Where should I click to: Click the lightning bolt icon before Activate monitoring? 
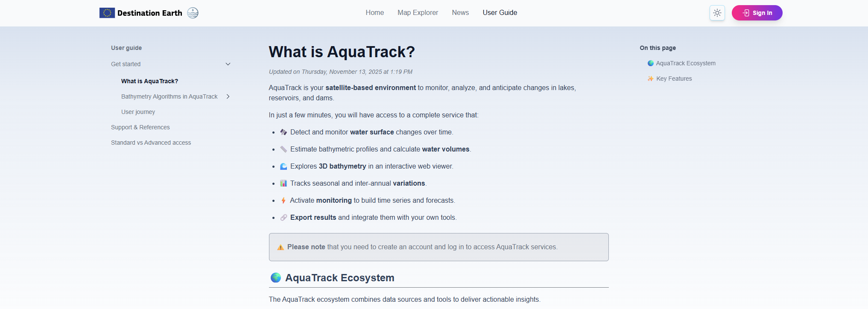tap(283, 201)
